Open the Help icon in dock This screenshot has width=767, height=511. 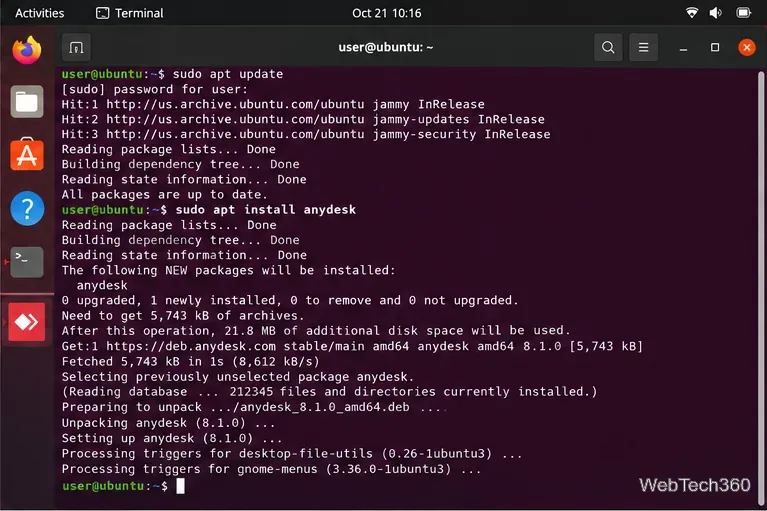pyautogui.click(x=27, y=208)
